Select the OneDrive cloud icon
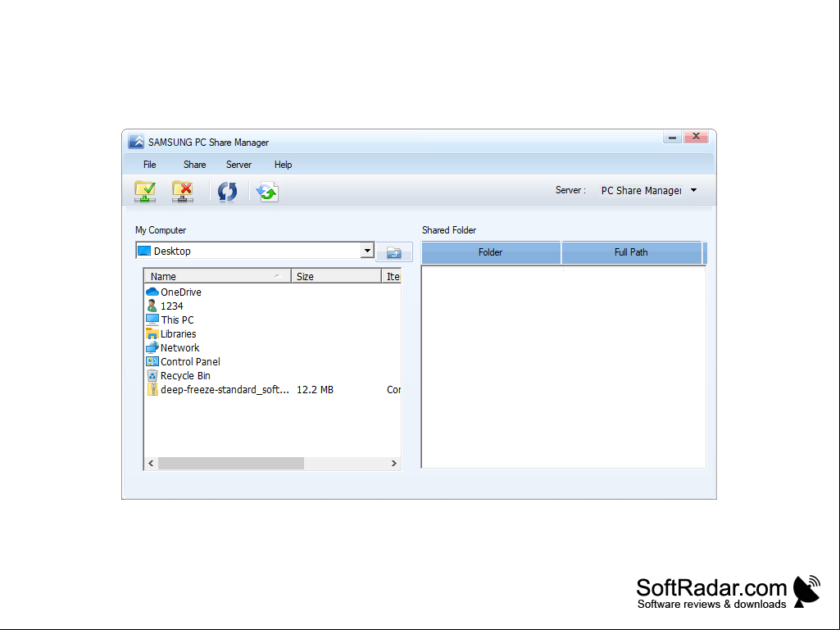Viewport: 840px width, 630px height. coord(152,292)
